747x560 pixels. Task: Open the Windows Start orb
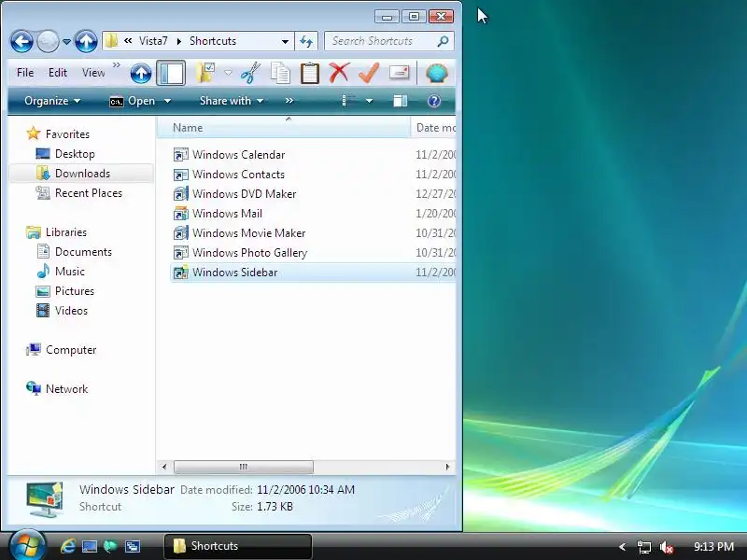27,544
